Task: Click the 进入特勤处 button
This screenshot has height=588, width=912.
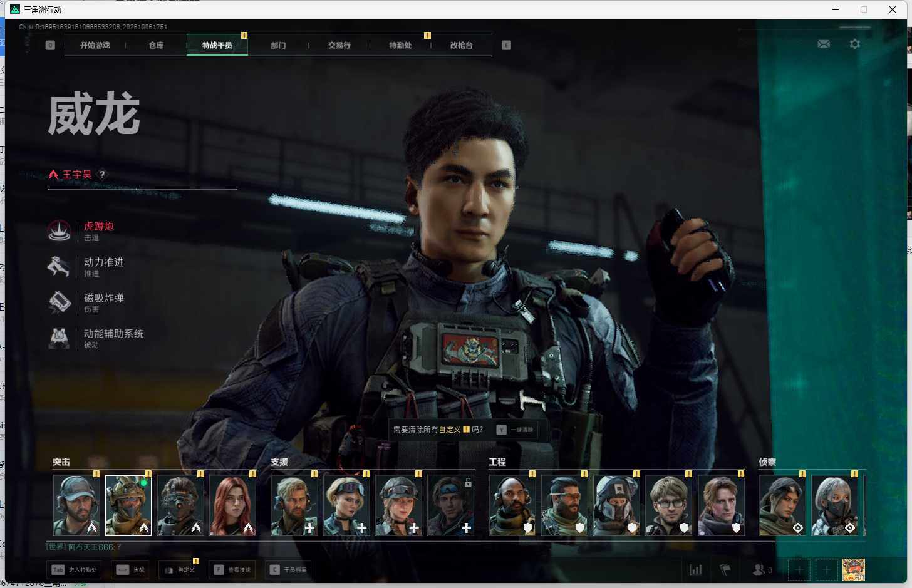Action: tap(75, 570)
